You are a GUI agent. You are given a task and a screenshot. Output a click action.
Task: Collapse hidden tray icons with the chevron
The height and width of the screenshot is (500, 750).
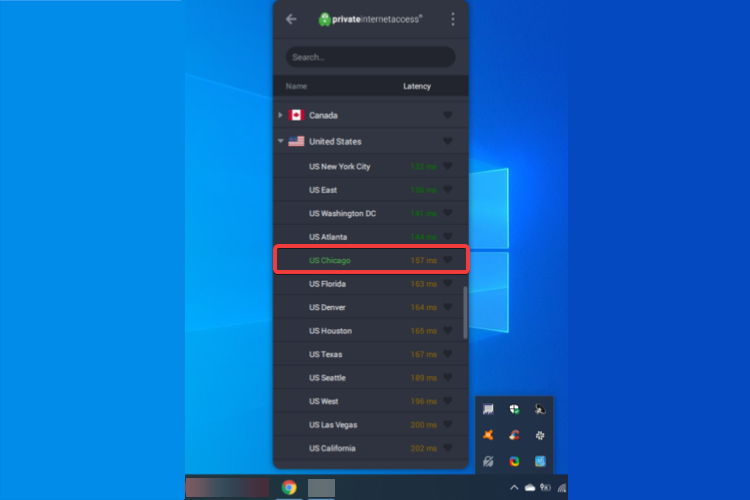click(514, 488)
